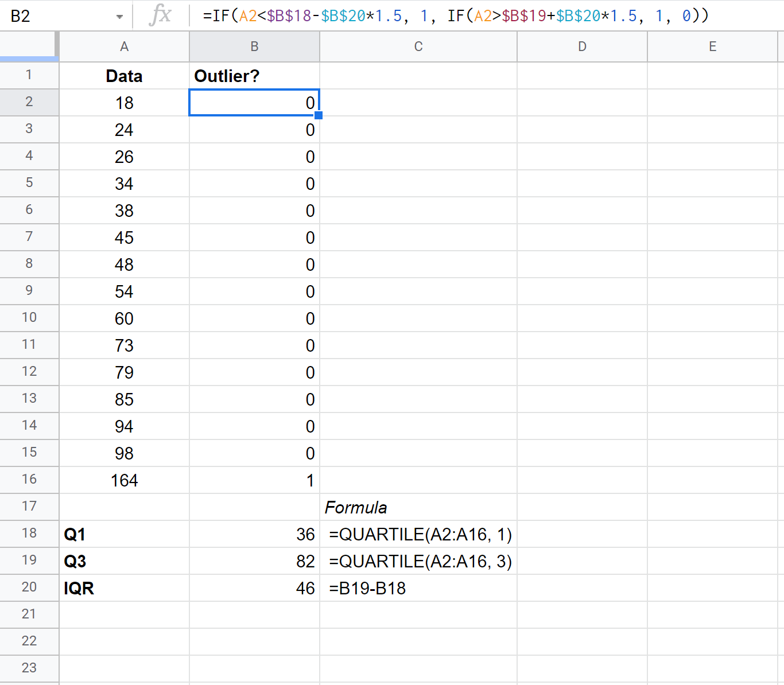Image resolution: width=784 pixels, height=685 pixels.
Task: Select the QUARTILE formula text in C18
Action: tap(418, 534)
